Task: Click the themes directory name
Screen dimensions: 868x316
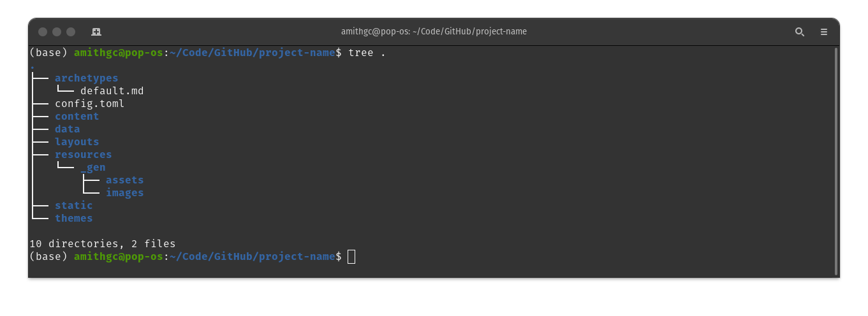Action: (x=73, y=219)
